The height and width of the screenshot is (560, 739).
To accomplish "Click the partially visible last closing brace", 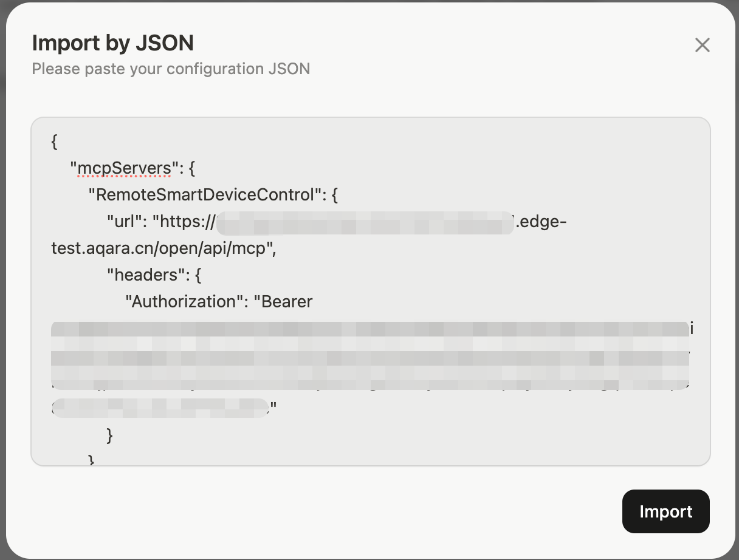I will click(92, 460).
